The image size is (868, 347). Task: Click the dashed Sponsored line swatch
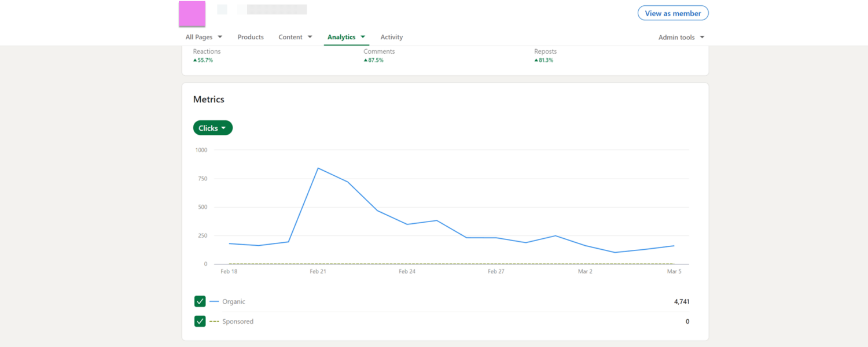[214, 321]
